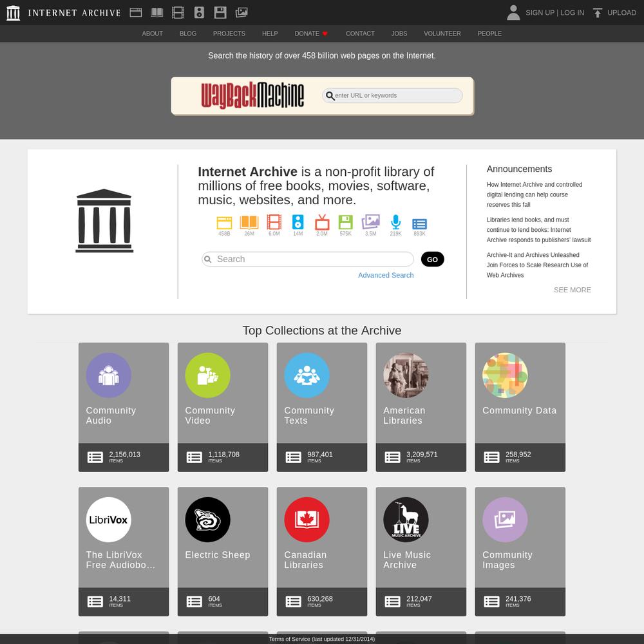Click the red Donate heart icon

pyautogui.click(x=325, y=33)
